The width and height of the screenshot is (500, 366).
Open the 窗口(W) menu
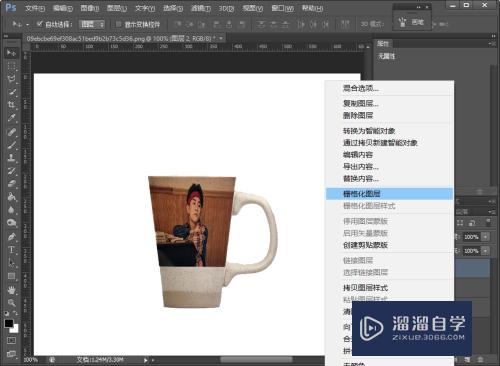[282, 8]
